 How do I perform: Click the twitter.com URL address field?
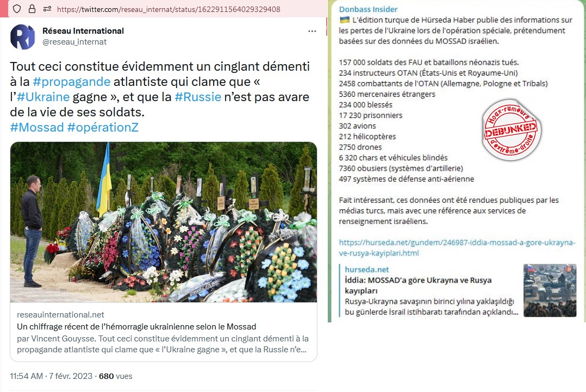(169, 9)
